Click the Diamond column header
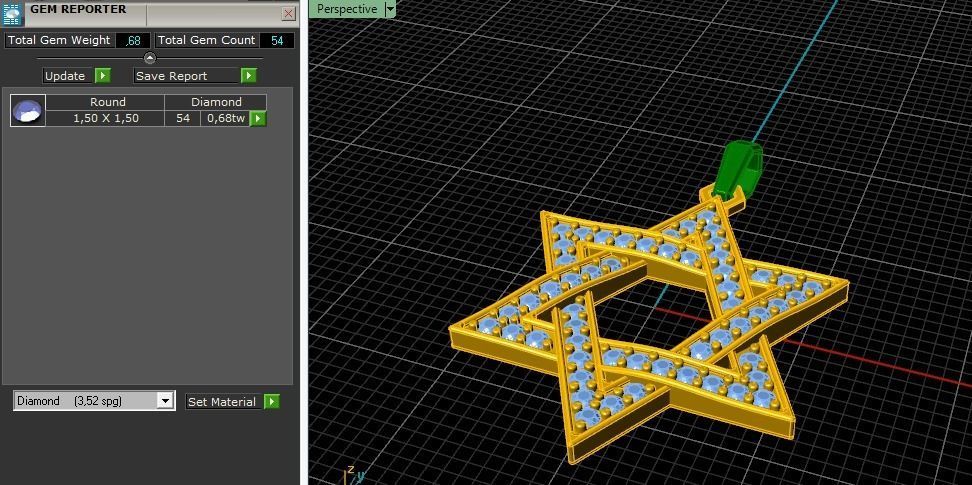 tap(216, 102)
